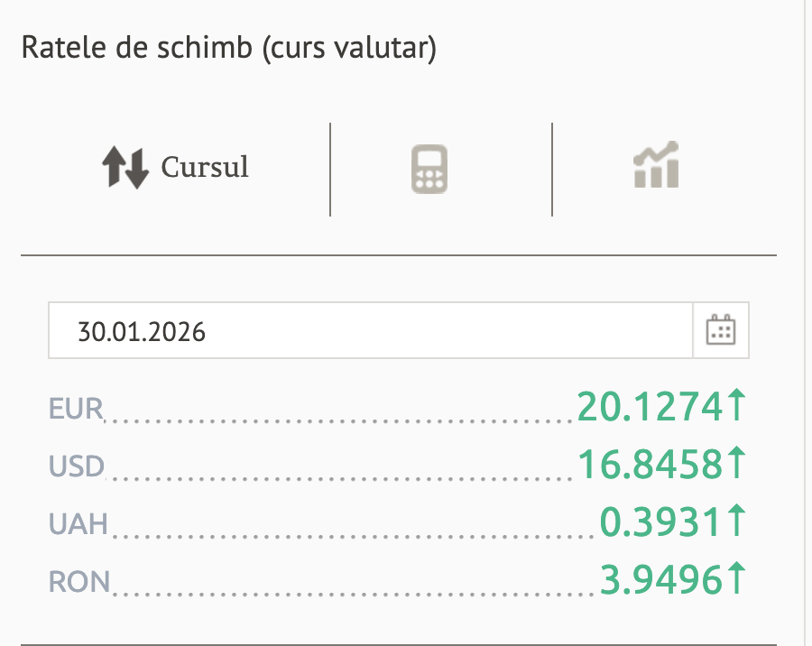Click the USD rate value 16.8458
812x646 pixels.
[650, 465]
